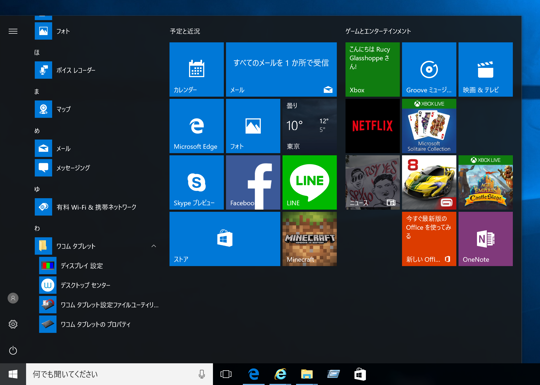Click the ゲームとエンターテインメント group title

point(378,31)
